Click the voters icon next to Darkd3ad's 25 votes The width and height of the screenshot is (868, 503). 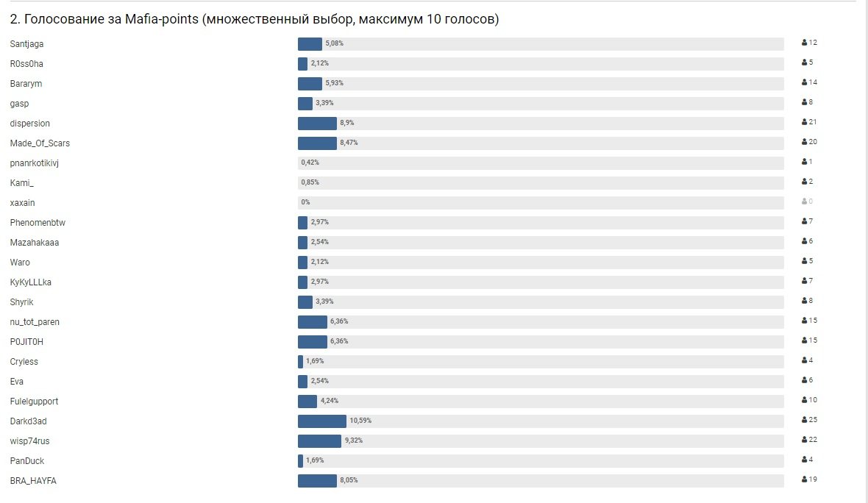tap(805, 420)
